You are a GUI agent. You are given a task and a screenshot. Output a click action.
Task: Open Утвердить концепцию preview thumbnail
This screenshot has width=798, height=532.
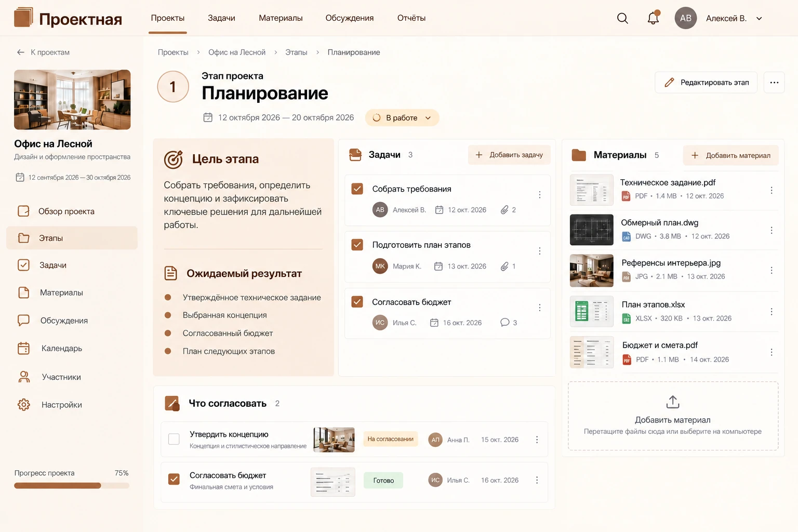pyautogui.click(x=334, y=440)
